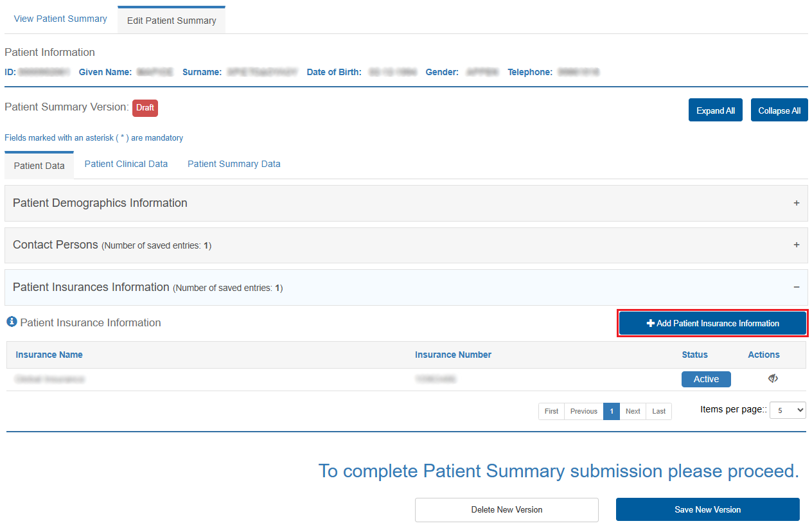Click Add Patient Insurance Information button

[x=712, y=323]
